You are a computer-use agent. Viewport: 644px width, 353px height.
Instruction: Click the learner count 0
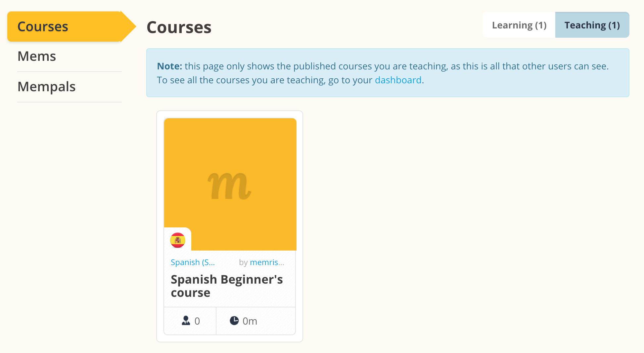coord(197,321)
